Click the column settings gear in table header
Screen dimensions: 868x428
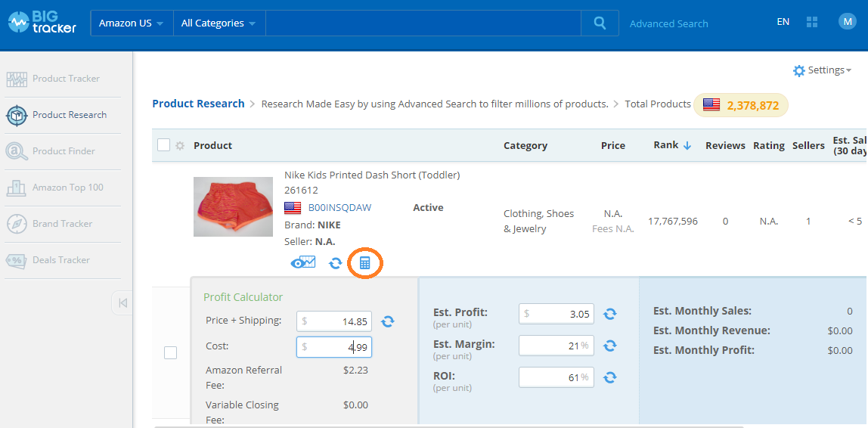tap(179, 146)
